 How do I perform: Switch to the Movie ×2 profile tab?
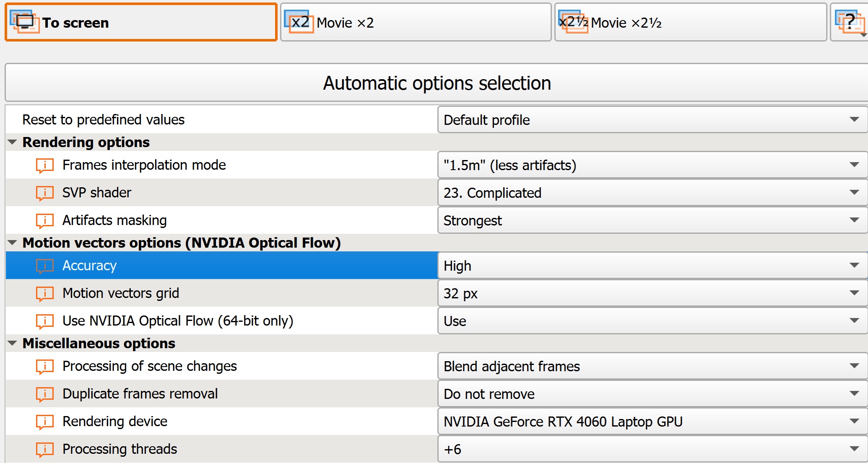[415, 23]
